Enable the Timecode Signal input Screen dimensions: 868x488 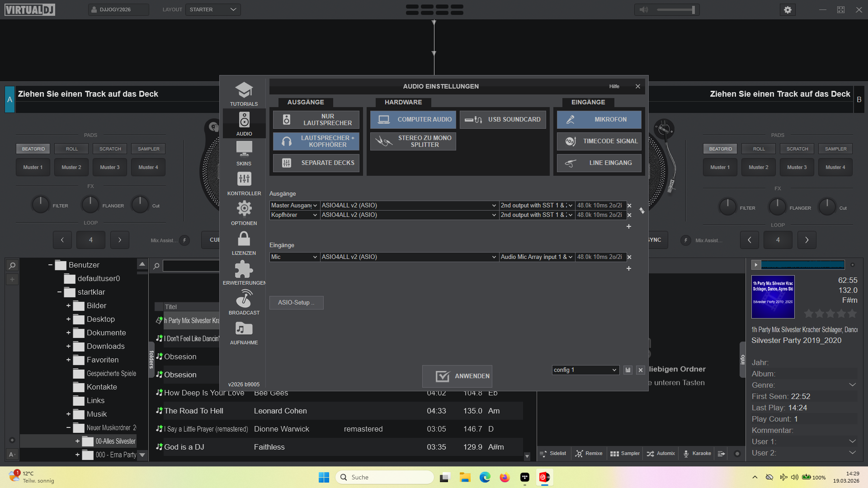(599, 141)
